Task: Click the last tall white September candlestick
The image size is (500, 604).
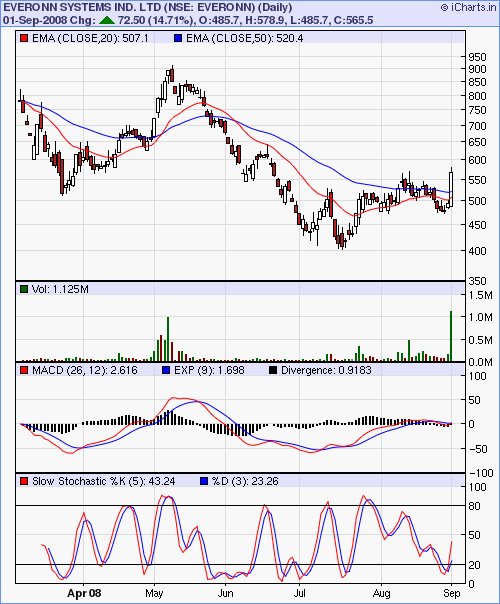Action: point(451,189)
